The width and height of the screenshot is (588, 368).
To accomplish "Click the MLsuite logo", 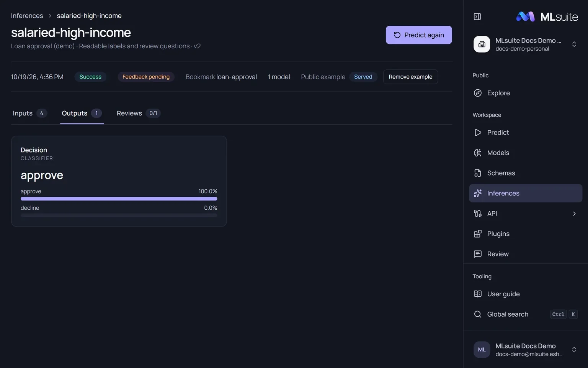I will point(547,16).
